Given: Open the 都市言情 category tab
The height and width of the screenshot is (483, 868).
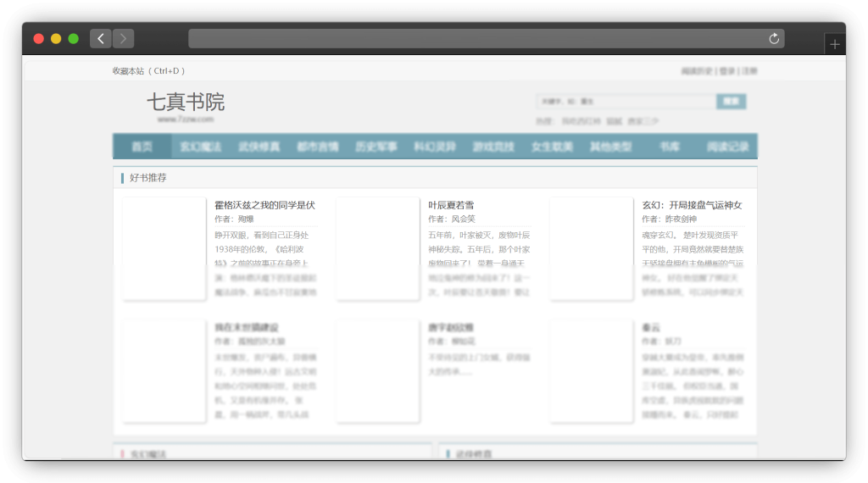Looking at the screenshot, I should pos(318,147).
